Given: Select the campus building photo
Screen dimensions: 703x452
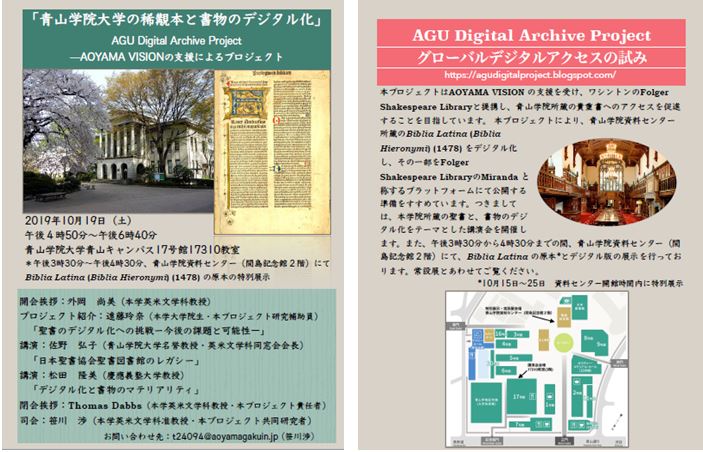Looking at the screenshot, I should tap(118, 141).
